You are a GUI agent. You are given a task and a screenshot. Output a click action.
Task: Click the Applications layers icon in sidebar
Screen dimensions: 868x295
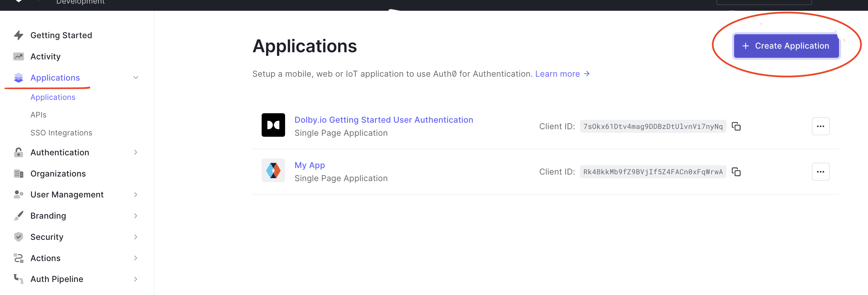click(19, 78)
